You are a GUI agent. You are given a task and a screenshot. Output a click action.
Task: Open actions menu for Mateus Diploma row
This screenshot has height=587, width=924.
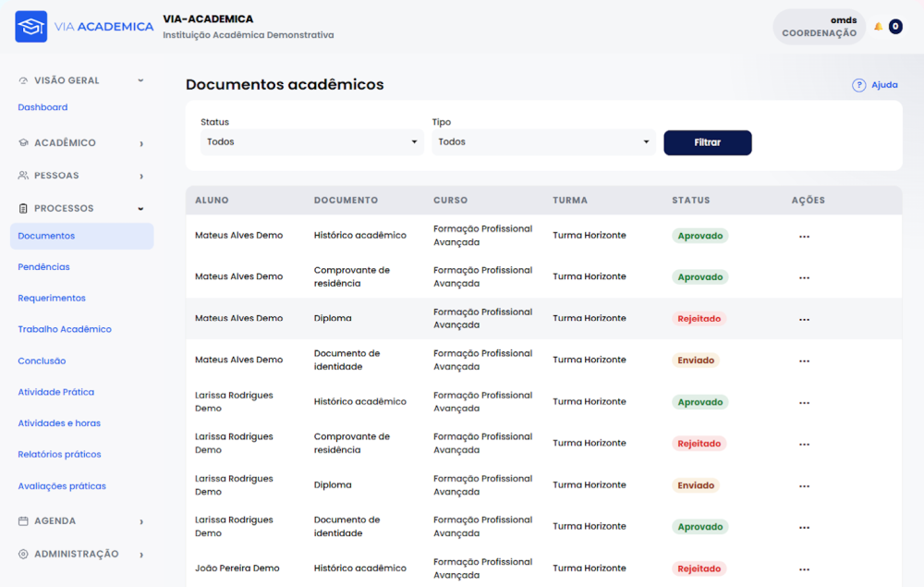click(x=805, y=320)
